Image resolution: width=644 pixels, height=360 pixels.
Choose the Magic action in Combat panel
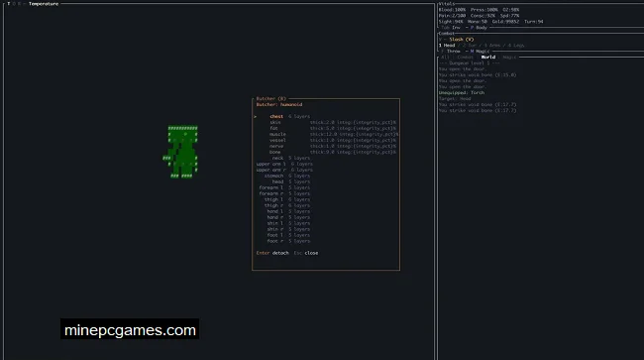[480, 52]
